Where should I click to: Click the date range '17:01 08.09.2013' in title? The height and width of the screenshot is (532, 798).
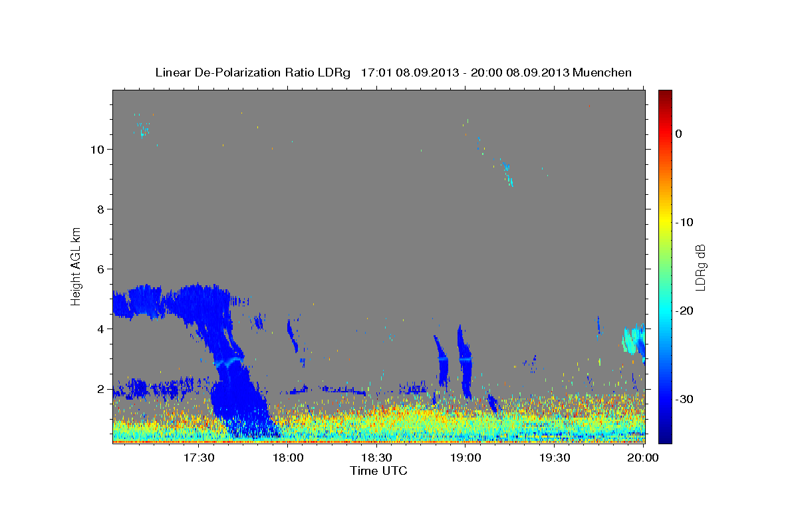[x=408, y=72]
